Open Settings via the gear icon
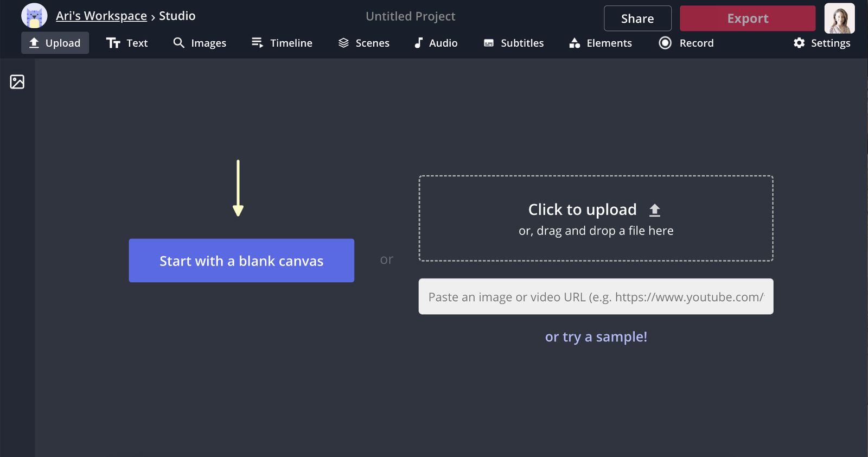 (799, 43)
